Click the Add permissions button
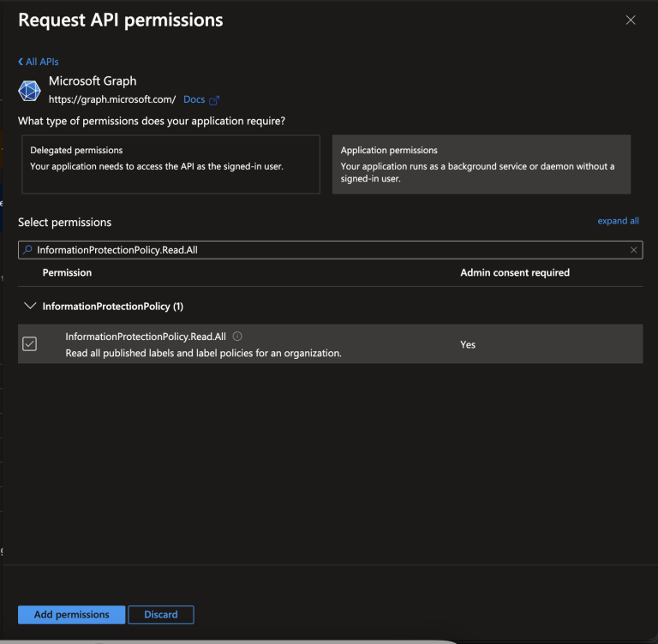The image size is (658, 644). pos(72,614)
